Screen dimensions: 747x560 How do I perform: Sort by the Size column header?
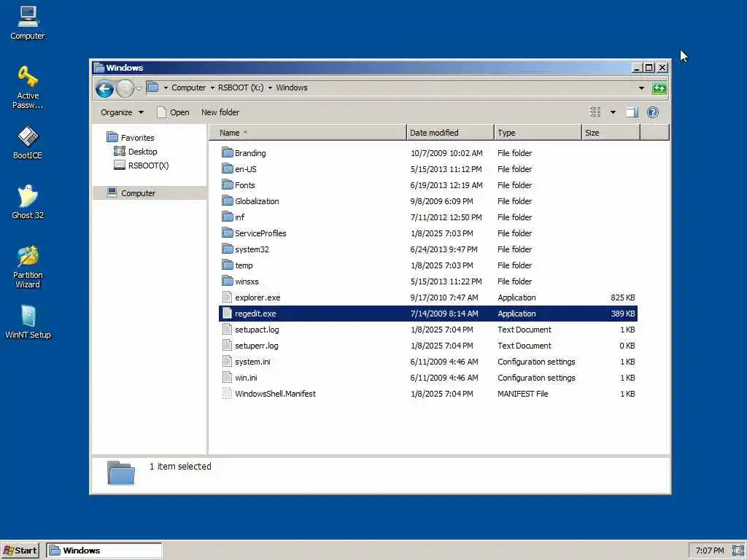[611, 133]
